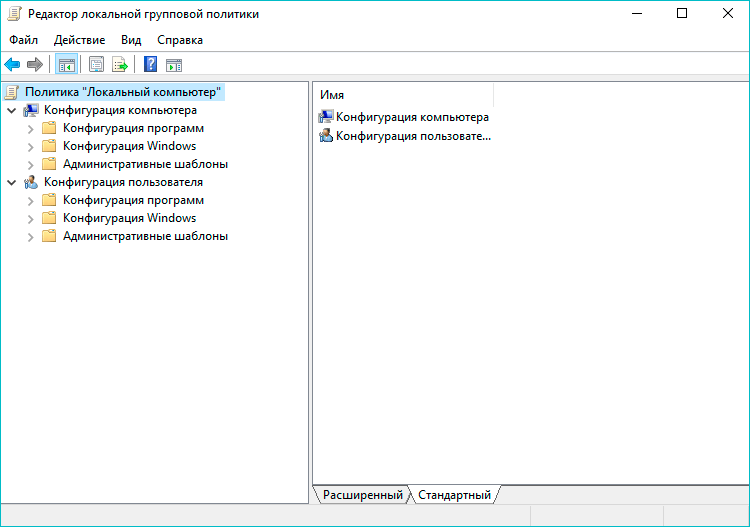
Task: Maximize the Group Policy Editor window
Action: coord(682,13)
